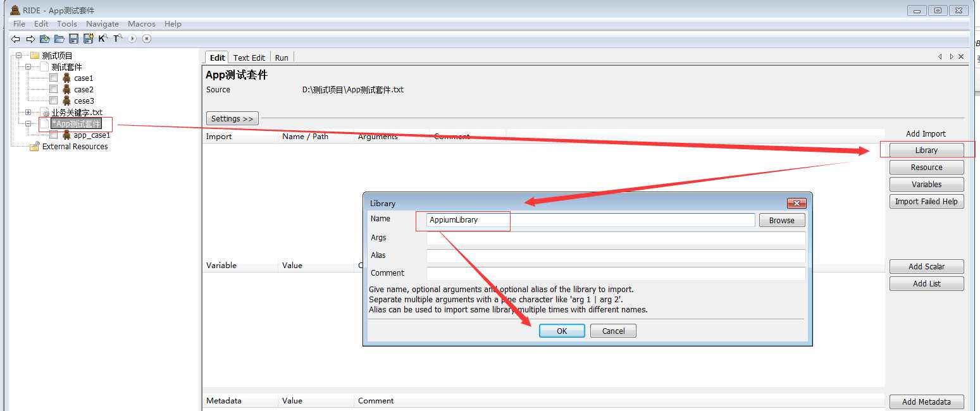This screenshot has width=980, height=411.
Task: Click the Add Scalar button
Action: (x=926, y=267)
